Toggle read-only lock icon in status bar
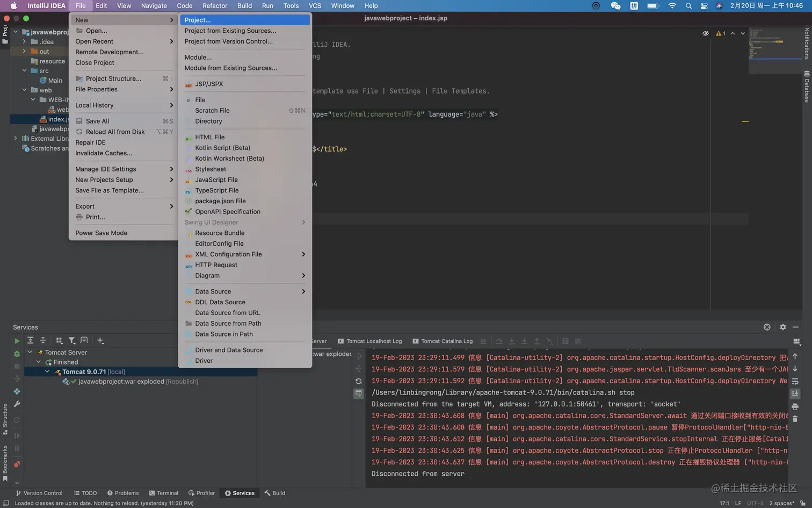 pos(802,503)
